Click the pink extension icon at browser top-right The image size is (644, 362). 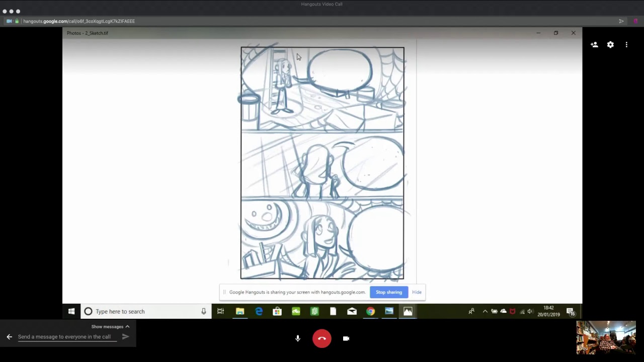point(635,21)
